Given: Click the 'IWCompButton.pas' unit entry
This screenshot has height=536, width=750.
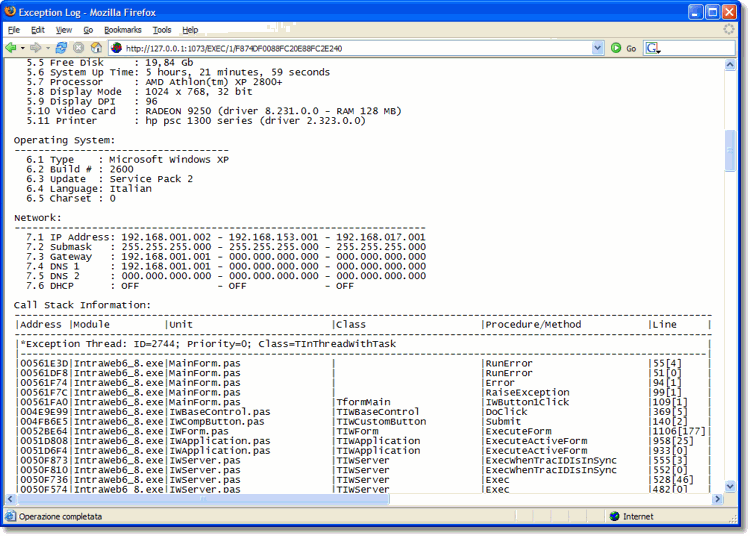Looking at the screenshot, I should [217, 422].
